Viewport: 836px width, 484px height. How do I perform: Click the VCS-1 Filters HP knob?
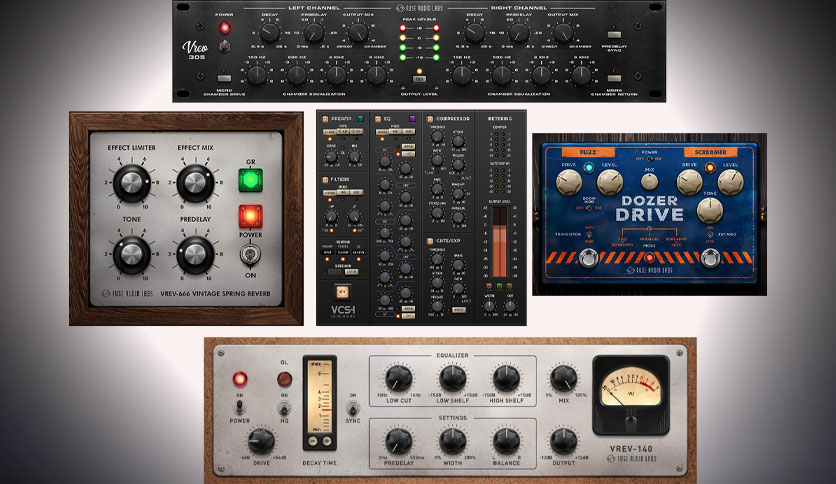coord(331,216)
